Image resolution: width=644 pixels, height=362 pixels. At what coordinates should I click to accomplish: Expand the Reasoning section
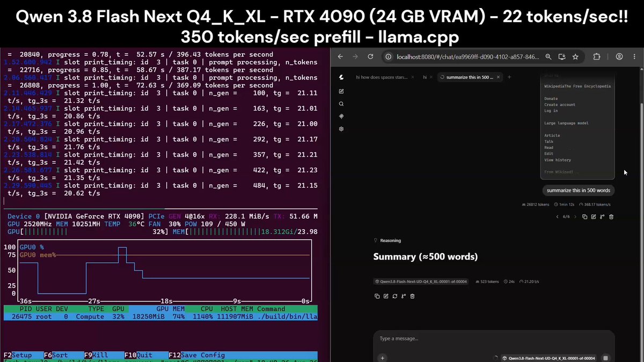tap(387, 241)
